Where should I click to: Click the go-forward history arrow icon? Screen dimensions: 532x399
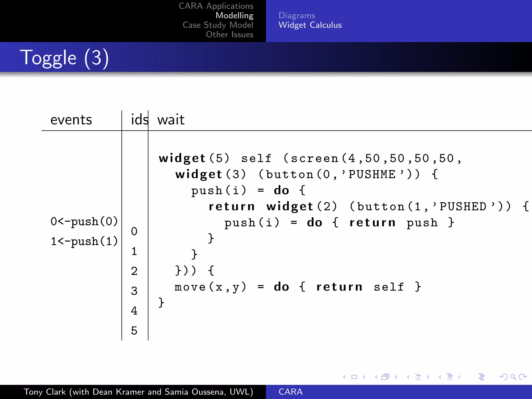tap(523, 377)
